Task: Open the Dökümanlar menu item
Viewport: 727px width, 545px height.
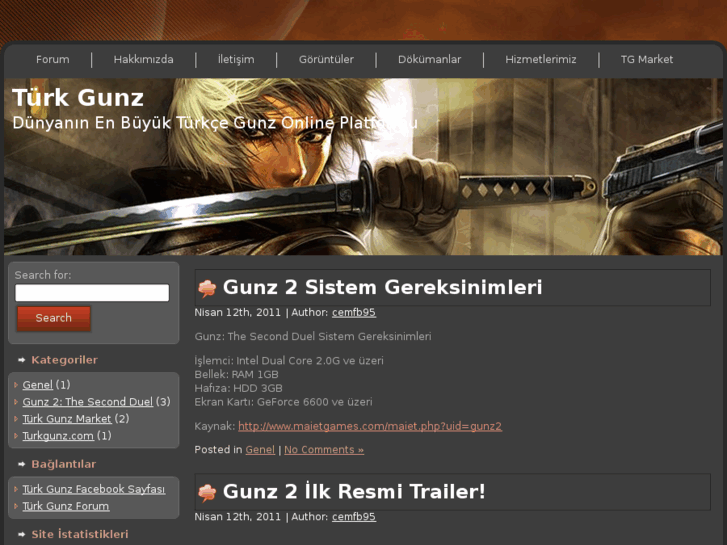Action: tap(429, 59)
